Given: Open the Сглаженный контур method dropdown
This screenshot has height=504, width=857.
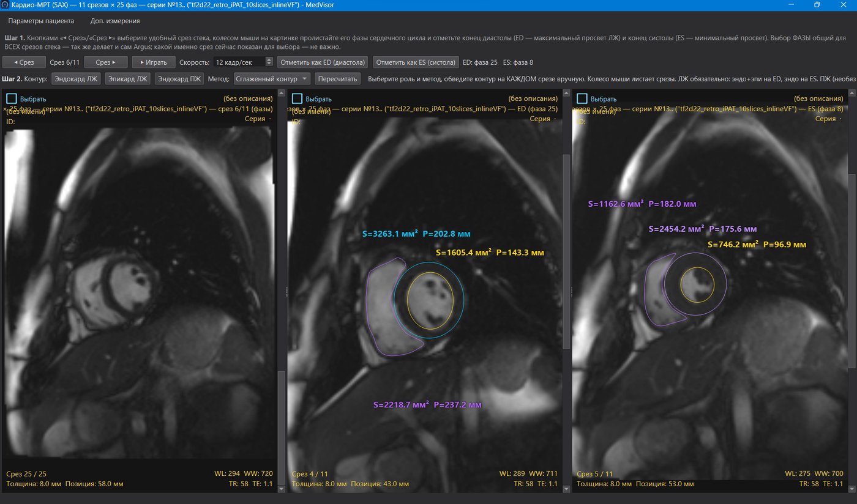Looking at the screenshot, I should point(272,79).
